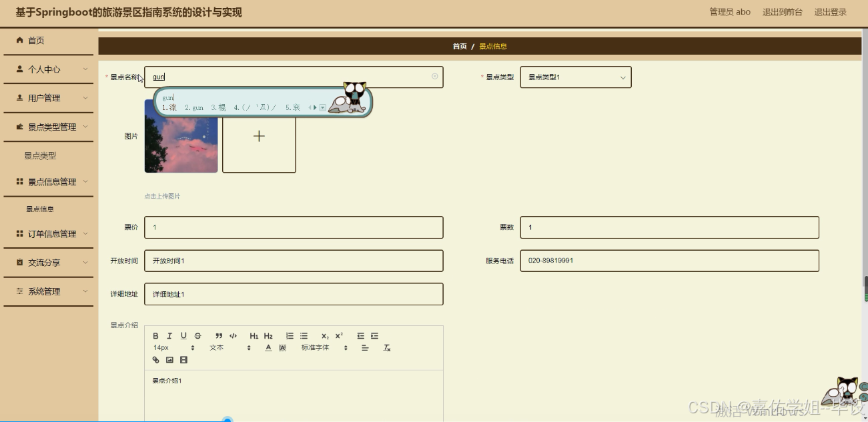868x422 pixels.
Task: Open the 景点类型 dropdown
Action: [x=575, y=77]
